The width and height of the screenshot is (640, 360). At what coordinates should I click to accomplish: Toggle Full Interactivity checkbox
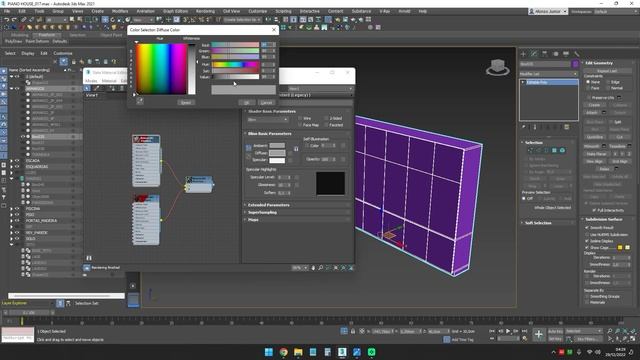click(594, 210)
